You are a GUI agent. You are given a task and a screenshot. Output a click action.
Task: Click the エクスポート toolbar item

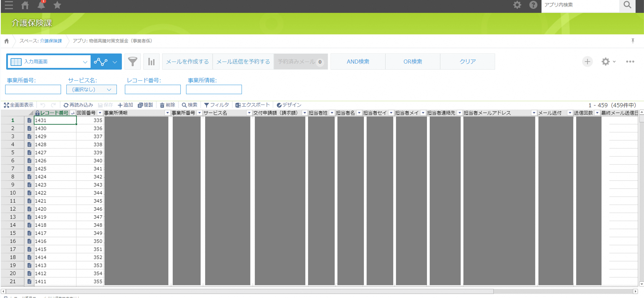coord(252,105)
